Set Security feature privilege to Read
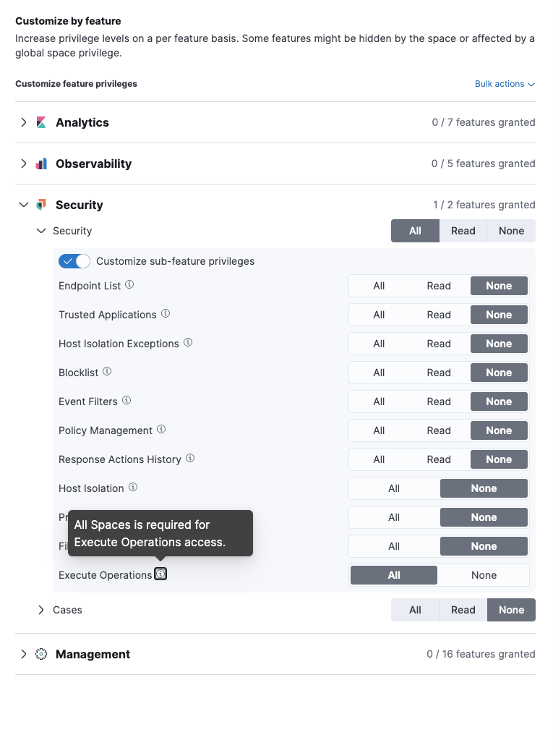553x756 pixels. point(463,231)
